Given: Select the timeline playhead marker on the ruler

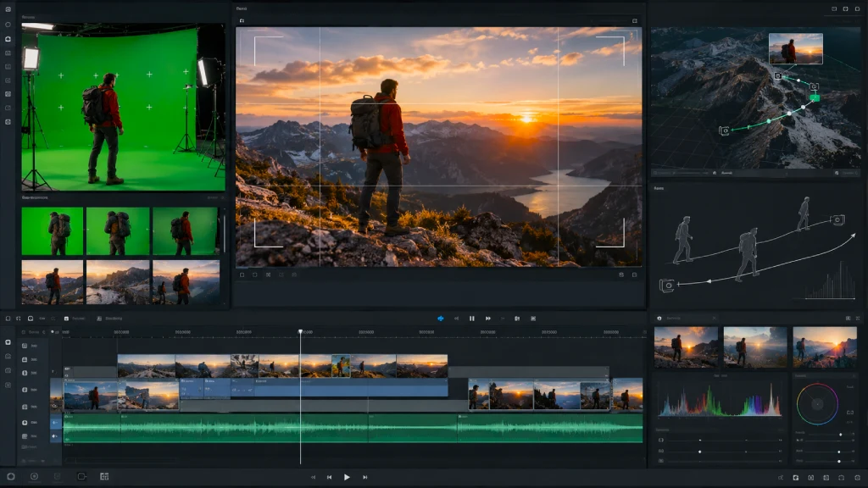Looking at the screenshot, I should pyautogui.click(x=301, y=331).
